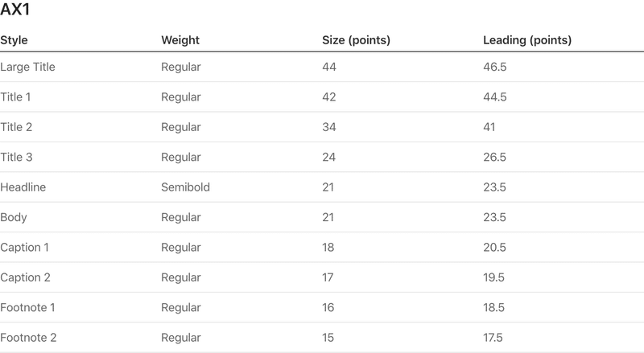Viewport: 644px width, 353px height.
Task: Click the leading value 46.5
Action: (x=494, y=67)
